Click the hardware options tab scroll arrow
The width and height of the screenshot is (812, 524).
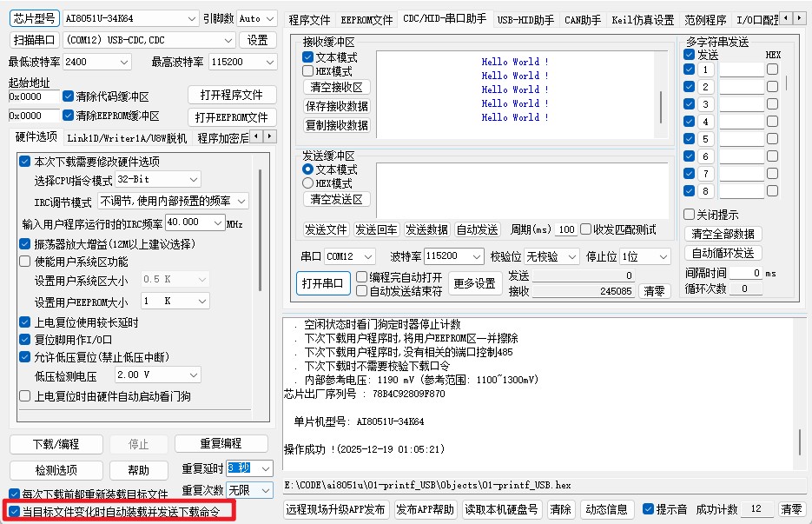270,136
